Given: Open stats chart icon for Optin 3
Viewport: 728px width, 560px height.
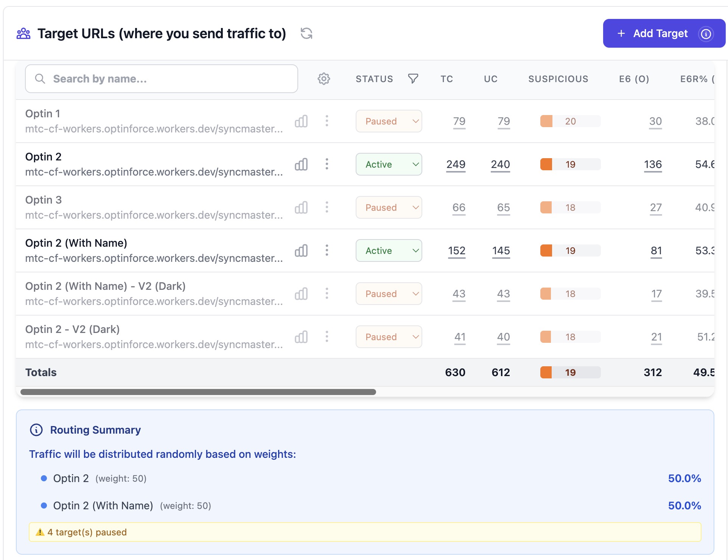Looking at the screenshot, I should click(x=301, y=207).
